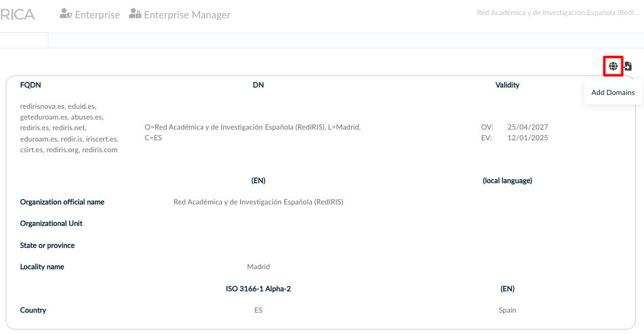This screenshot has height=334, width=644.
Task: Open the RedIRIS organization selector at top right
Action: (557, 13)
